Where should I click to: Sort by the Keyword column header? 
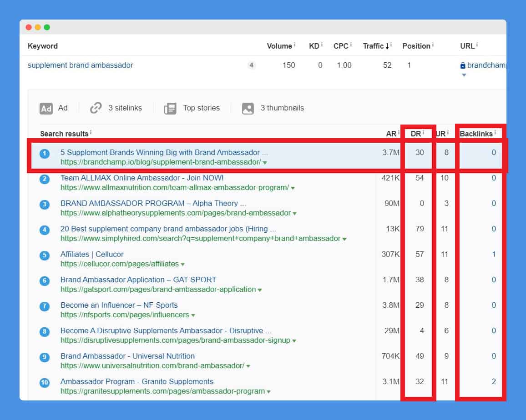tap(43, 46)
